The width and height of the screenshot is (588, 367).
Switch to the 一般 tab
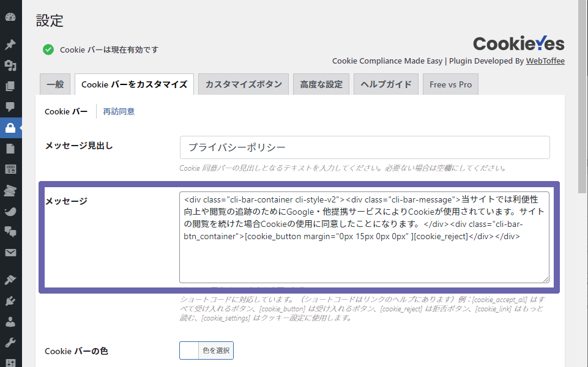(55, 84)
